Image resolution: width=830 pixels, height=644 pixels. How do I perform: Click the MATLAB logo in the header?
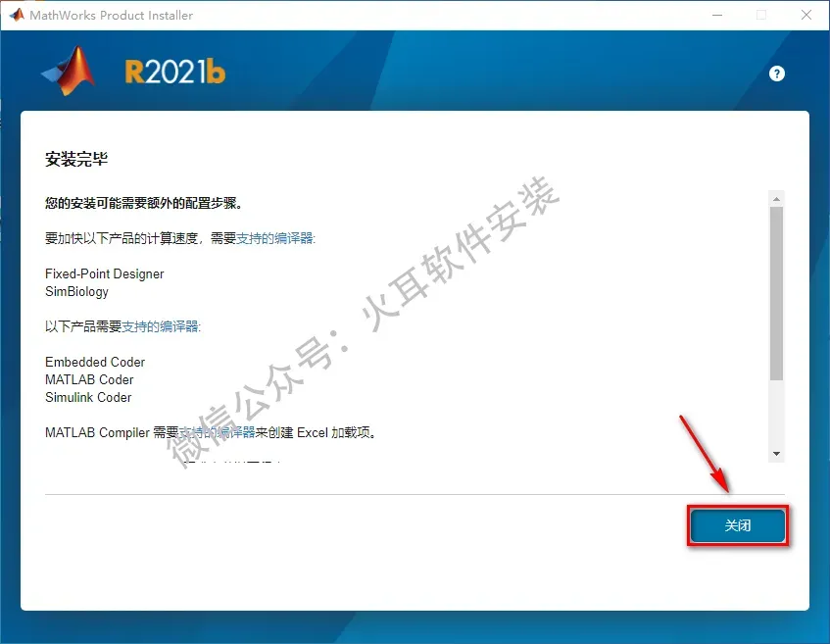[69, 72]
